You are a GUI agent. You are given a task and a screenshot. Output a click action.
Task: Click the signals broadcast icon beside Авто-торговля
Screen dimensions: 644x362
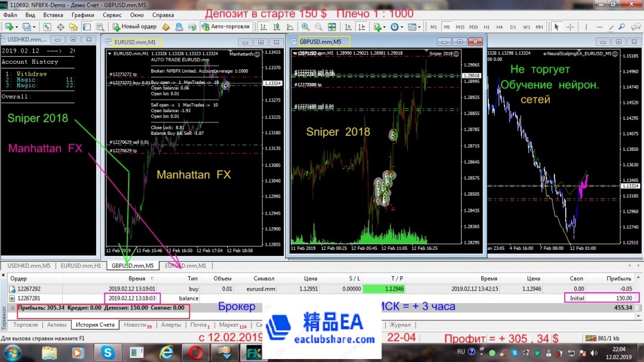click(192, 27)
